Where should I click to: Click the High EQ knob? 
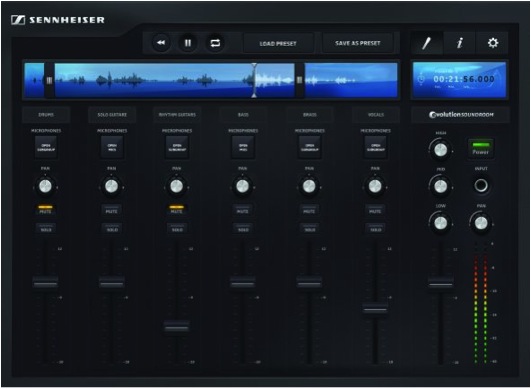point(441,150)
